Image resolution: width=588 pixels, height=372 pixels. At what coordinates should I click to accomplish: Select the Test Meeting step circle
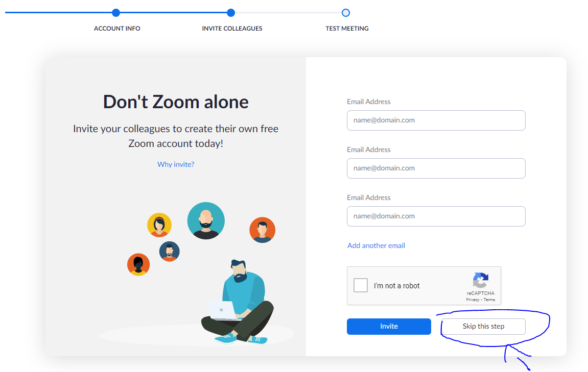[346, 13]
